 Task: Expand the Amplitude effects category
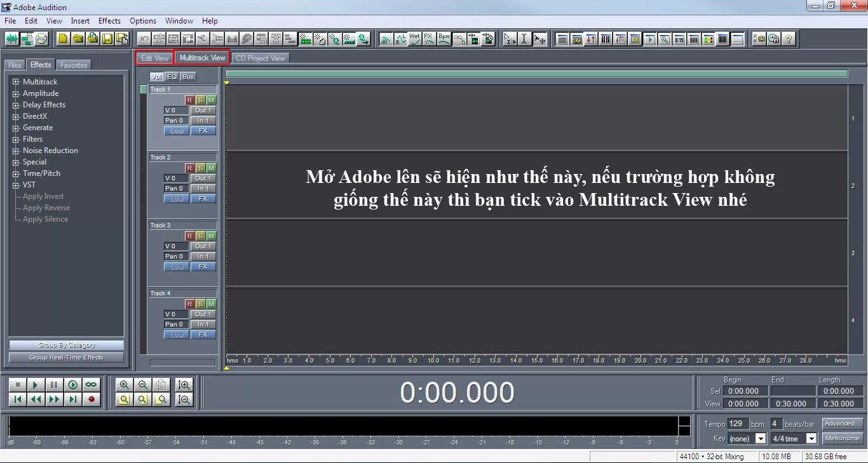pos(16,93)
